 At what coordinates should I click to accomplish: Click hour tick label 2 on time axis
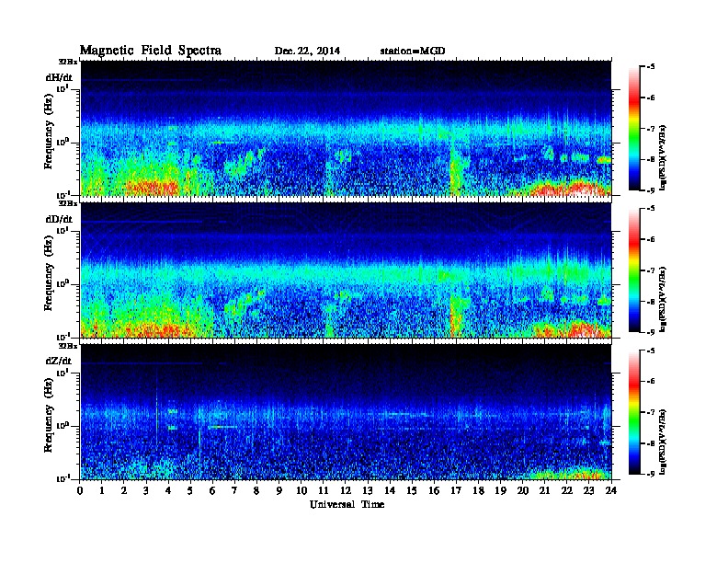click(x=124, y=490)
